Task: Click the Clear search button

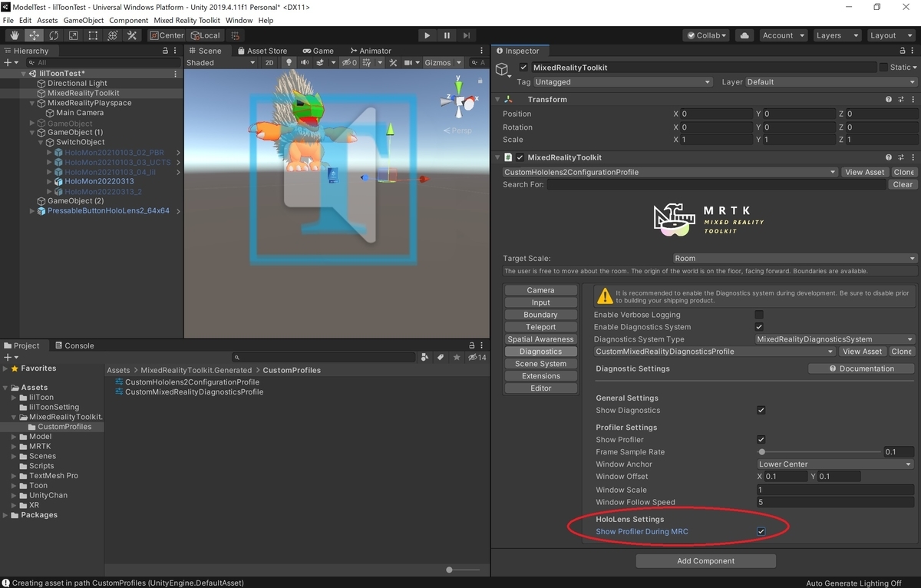Action: click(903, 184)
